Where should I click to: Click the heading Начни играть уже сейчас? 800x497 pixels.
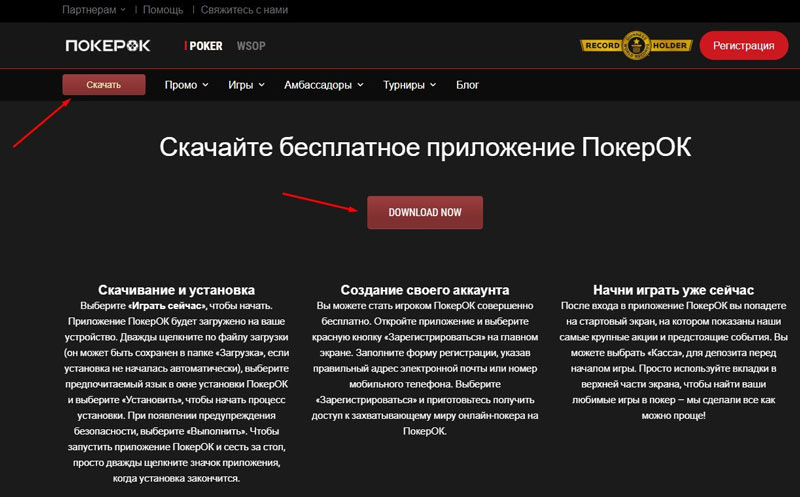tap(673, 290)
